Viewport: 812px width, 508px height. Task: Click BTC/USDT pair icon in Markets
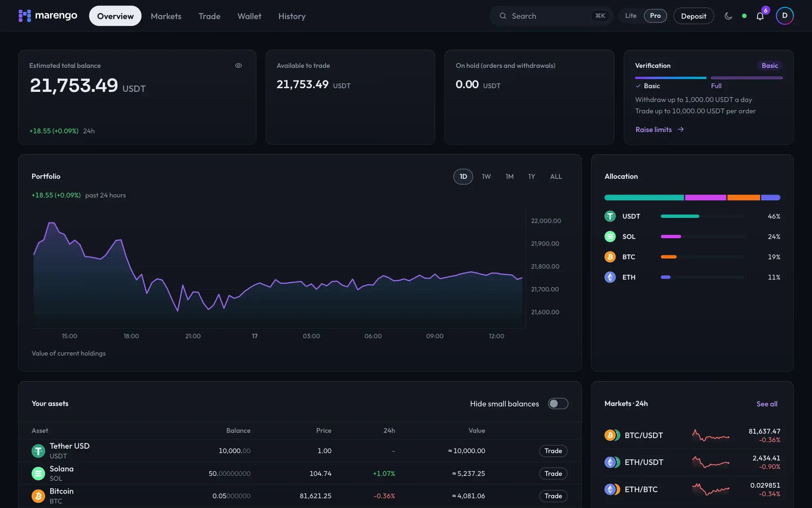click(612, 435)
